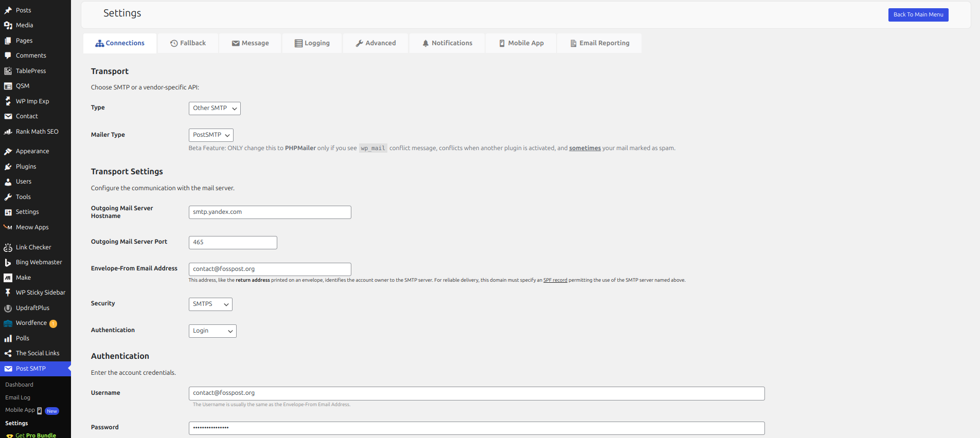The width and height of the screenshot is (980, 438).
Task: Click the Pages icon in sidebar
Action: (8, 41)
